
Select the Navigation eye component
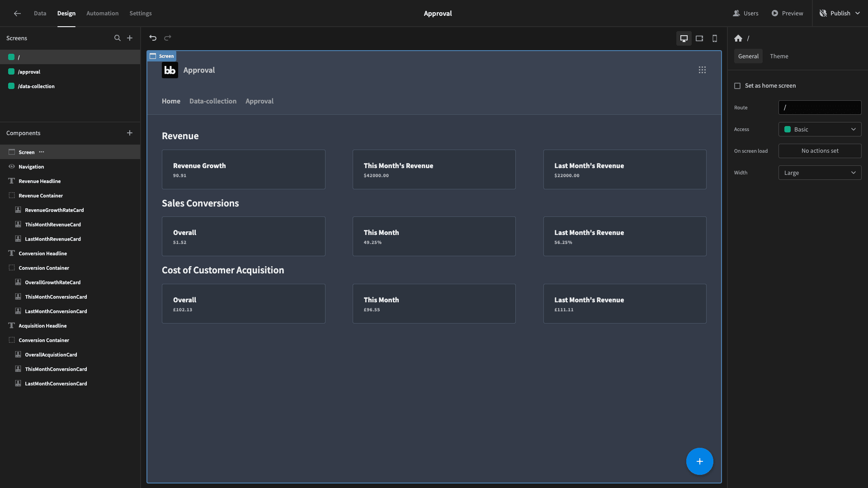(70, 167)
